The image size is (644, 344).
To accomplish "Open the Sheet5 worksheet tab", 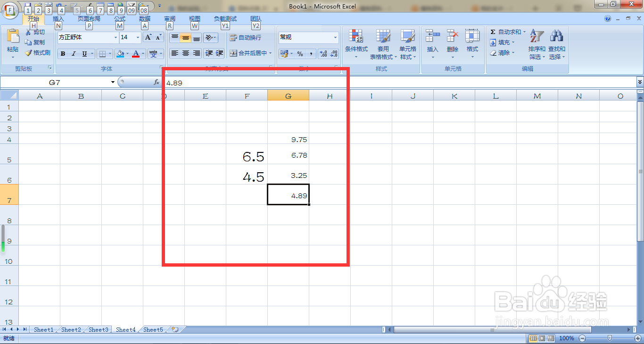I will coord(153,330).
